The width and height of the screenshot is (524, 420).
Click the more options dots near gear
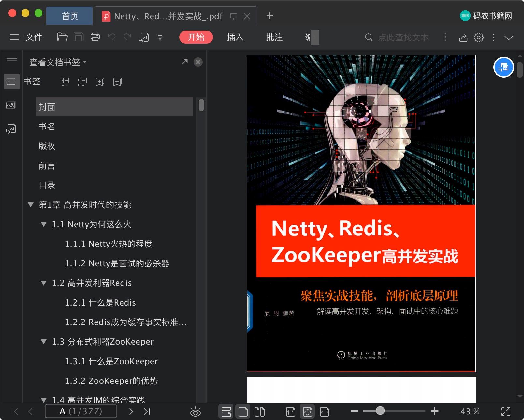[x=494, y=37]
